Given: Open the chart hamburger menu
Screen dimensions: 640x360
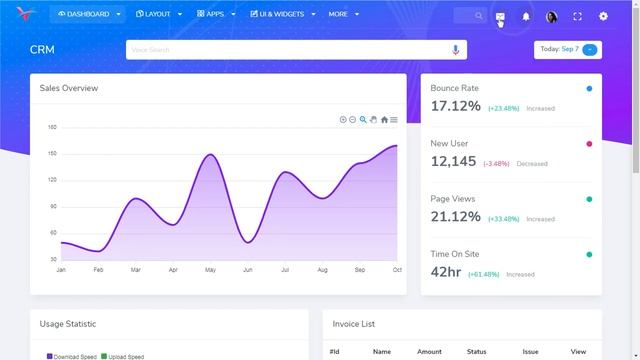Looking at the screenshot, I should (394, 120).
